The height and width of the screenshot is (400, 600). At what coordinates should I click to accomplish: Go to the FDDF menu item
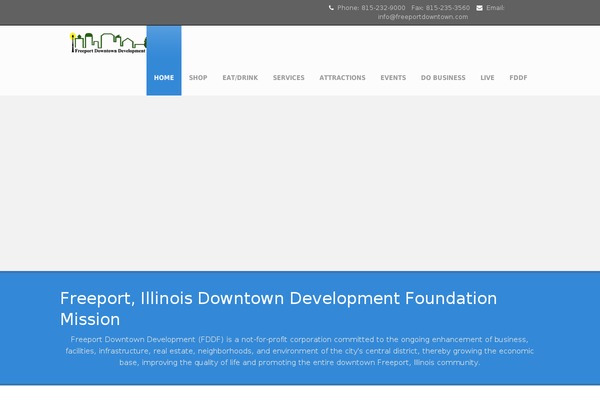518,77
